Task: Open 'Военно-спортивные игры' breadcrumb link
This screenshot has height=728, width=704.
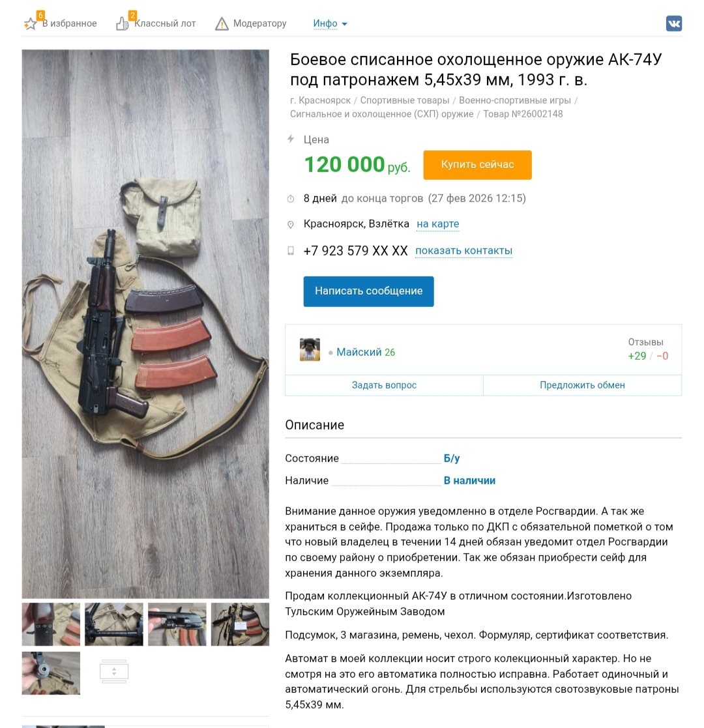Action: [514, 100]
